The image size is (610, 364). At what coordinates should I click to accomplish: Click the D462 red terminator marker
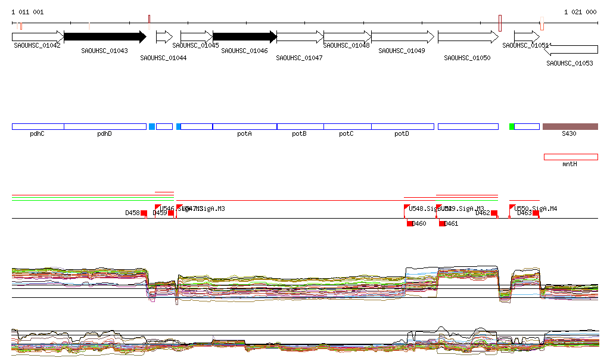pos(494,213)
